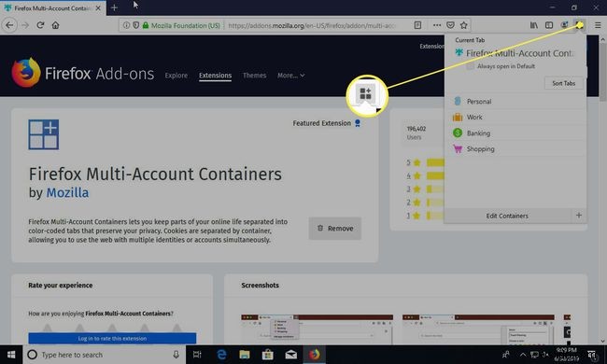Image resolution: width=607 pixels, height=364 pixels.
Task: Show site information icon in address bar
Action: pos(126,25)
